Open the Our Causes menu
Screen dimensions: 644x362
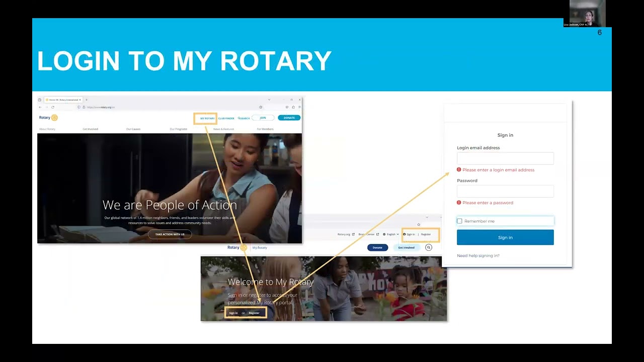pyautogui.click(x=133, y=129)
